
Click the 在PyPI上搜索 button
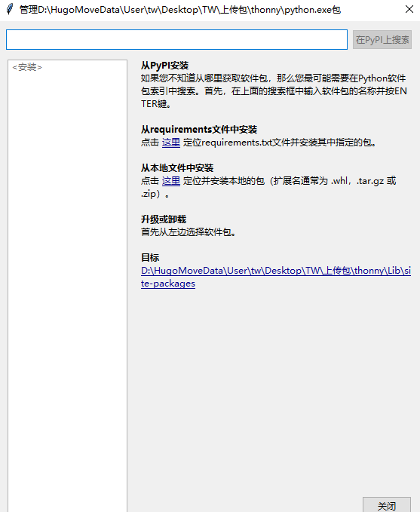[382, 39]
